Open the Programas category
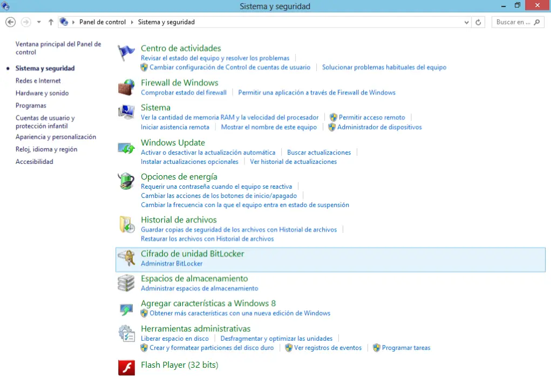The image size is (551, 392). [31, 105]
